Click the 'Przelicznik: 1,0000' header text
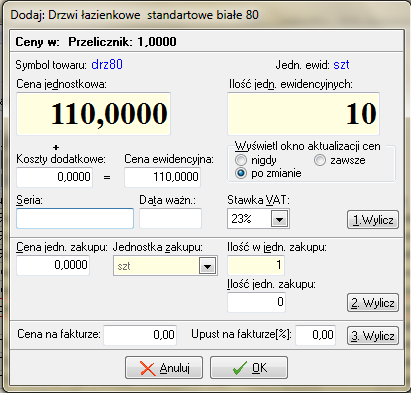Screen dimensions: 411x393 122,42
